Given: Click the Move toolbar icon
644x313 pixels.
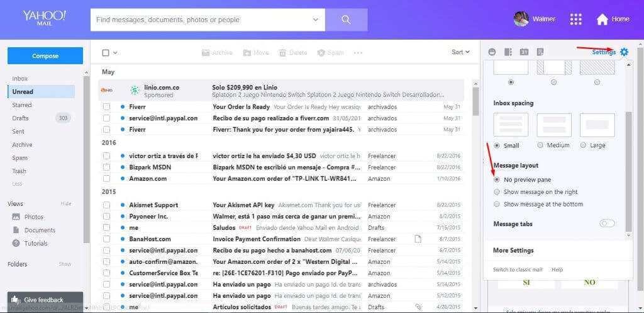Looking at the screenshot, I should coord(247,53).
